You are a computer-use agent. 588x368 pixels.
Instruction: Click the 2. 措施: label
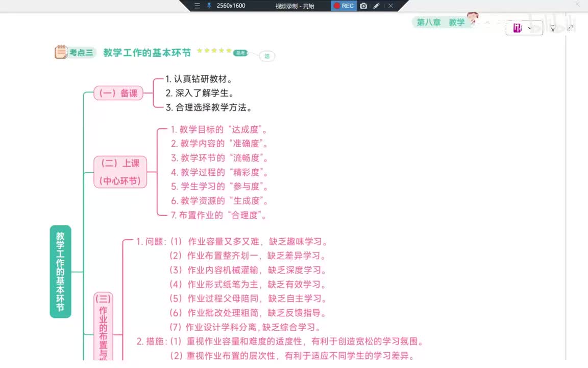(152, 341)
